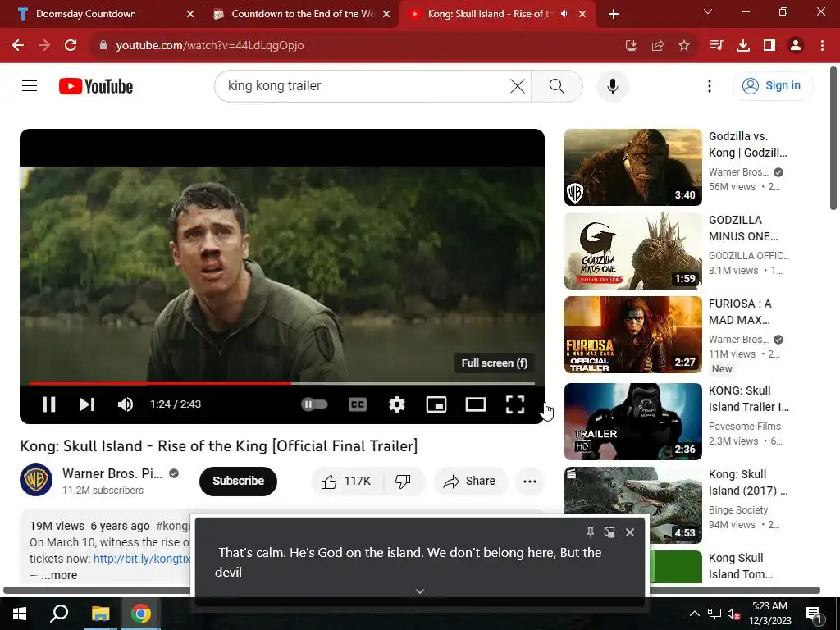Image resolution: width=840 pixels, height=630 pixels.
Task: Open Godzilla vs. Kong thumbnail
Action: pyautogui.click(x=632, y=167)
